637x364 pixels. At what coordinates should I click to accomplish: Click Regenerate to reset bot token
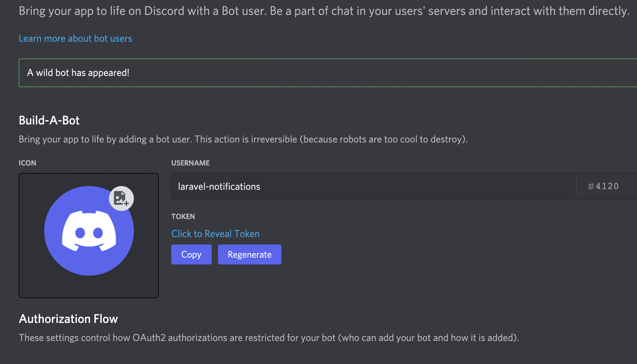pos(250,254)
